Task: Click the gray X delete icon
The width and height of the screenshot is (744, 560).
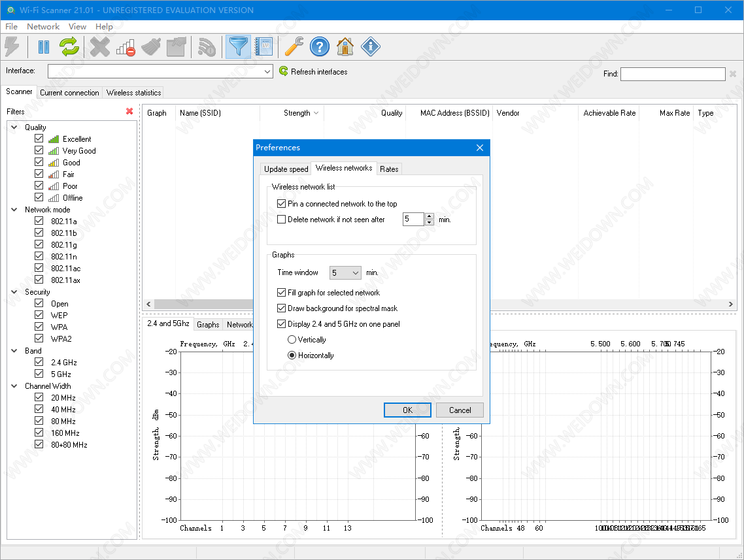Action: point(99,46)
